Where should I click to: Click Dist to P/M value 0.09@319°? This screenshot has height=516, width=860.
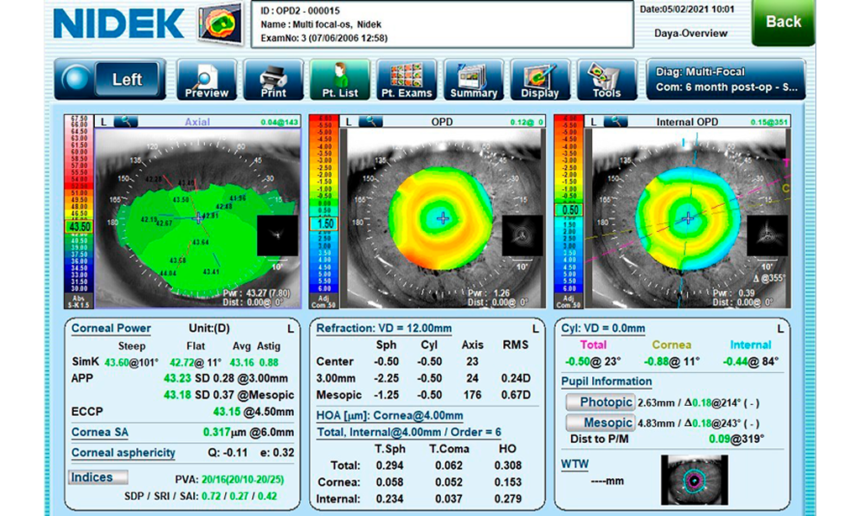736,439
